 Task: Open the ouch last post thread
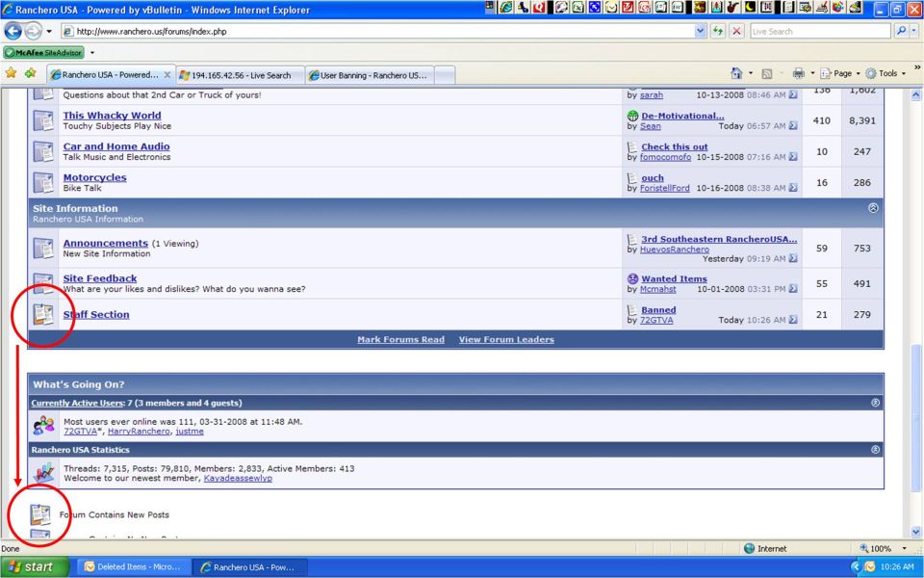click(653, 177)
